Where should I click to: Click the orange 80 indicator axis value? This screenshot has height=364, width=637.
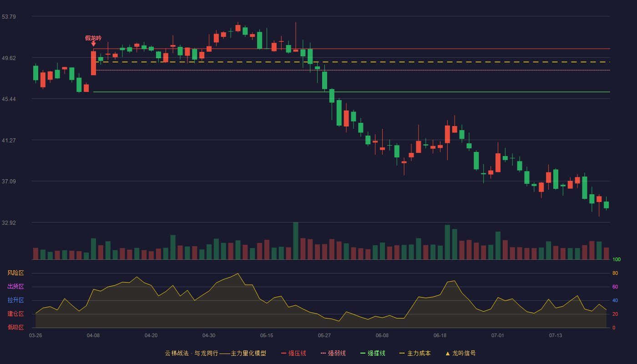coord(615,273)
